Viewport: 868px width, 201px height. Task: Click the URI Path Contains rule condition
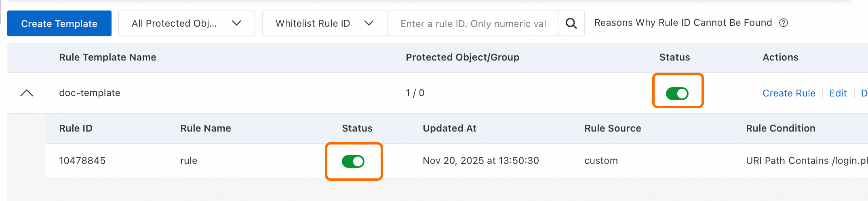point(807,161)
